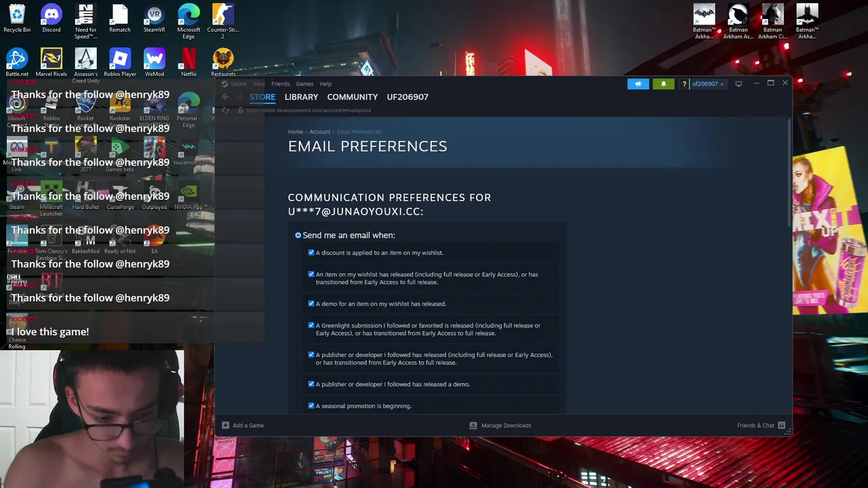Expand the uf206907 account dropdown

coord(707,84)
